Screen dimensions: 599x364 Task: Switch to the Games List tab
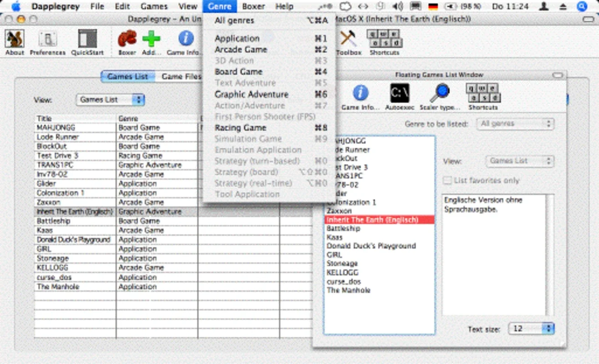(x=128, y=76)
